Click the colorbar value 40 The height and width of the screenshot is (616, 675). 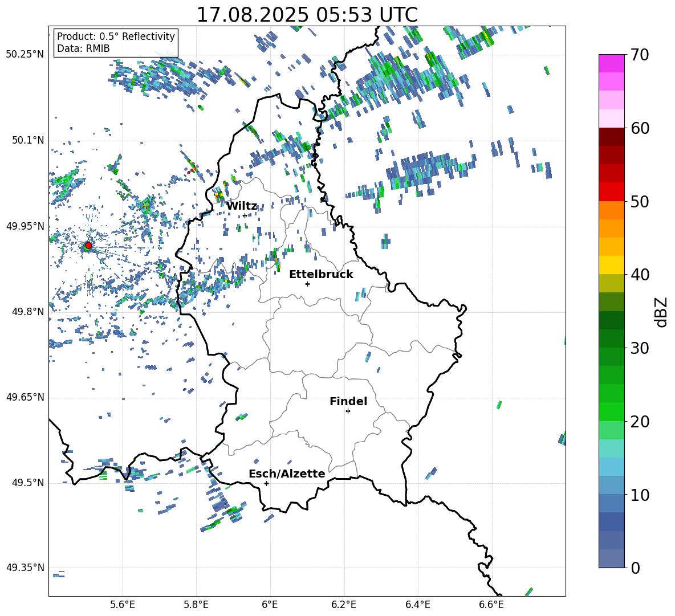click(x=640, y=275)
